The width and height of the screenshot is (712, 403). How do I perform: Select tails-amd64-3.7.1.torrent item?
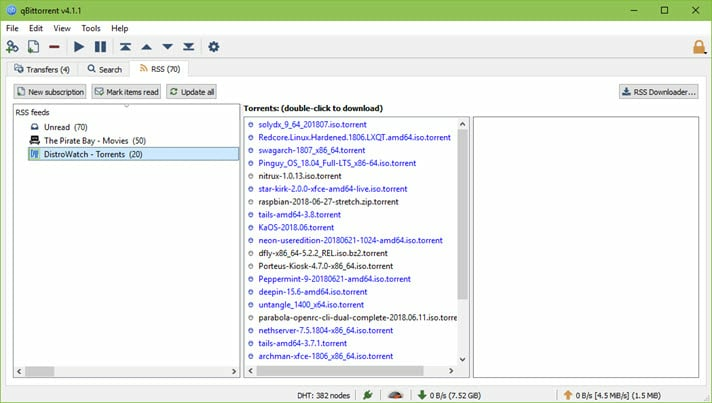pyautogui.click(x=302, y=343)
